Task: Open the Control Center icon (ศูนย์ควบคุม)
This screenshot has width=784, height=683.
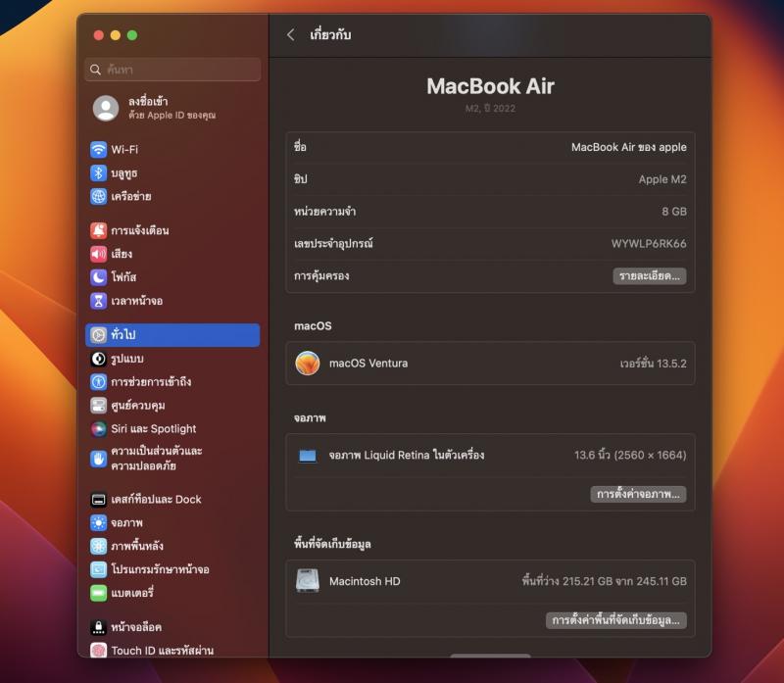Action: 99,406
